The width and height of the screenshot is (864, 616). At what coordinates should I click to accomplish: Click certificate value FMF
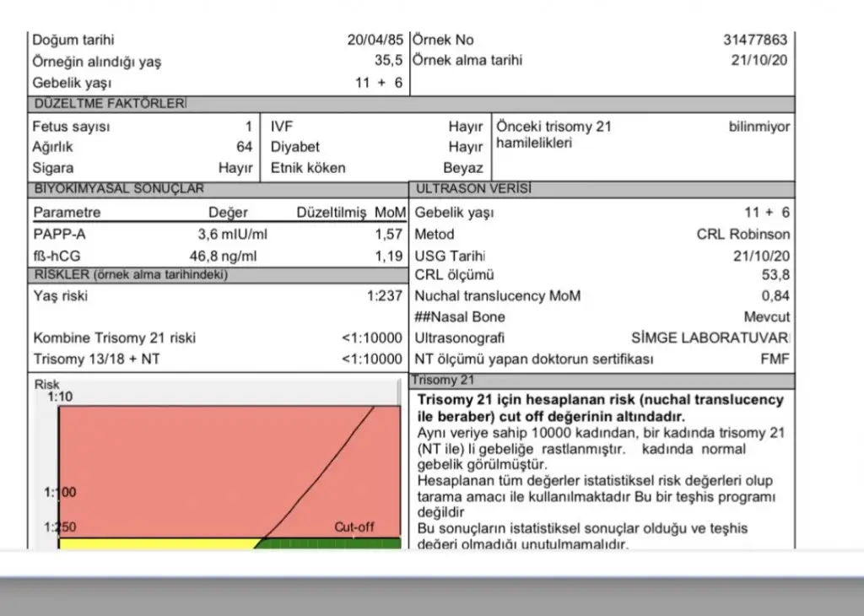[x=775, y=359]
